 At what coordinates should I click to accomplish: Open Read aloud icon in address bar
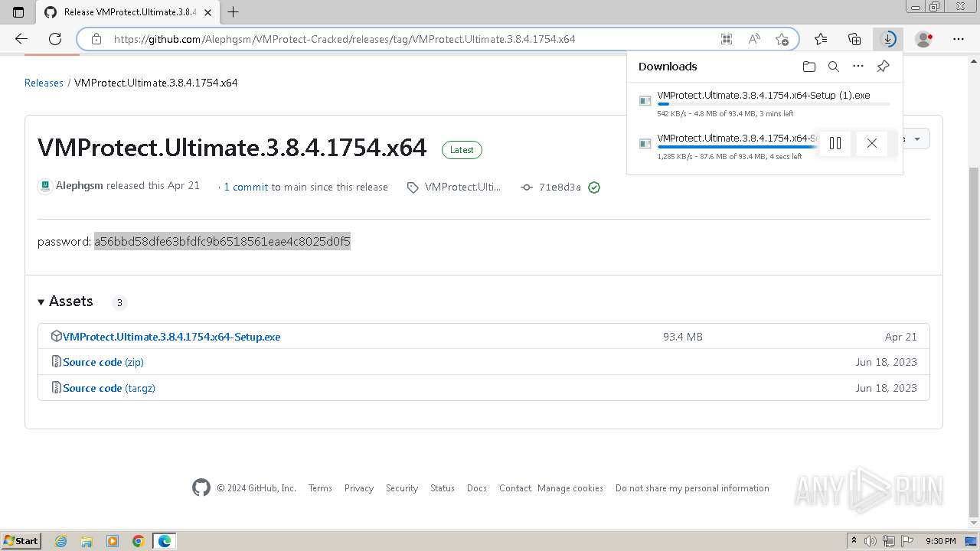tap(754, 39)
